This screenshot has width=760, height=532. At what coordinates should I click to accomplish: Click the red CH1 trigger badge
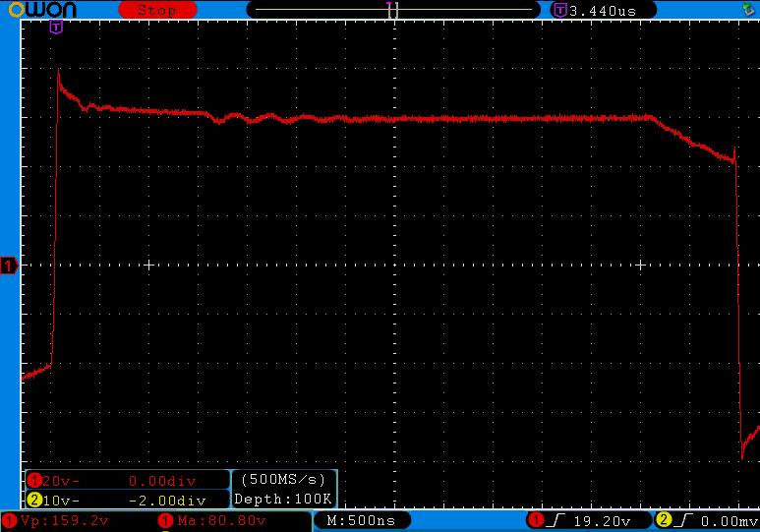(536, 520)
